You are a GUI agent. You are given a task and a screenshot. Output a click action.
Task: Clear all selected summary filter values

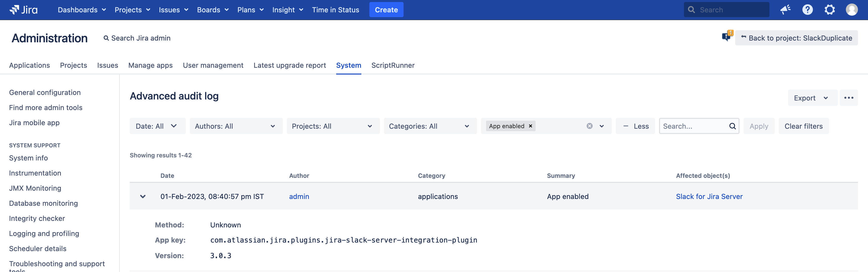pos(589,126)
